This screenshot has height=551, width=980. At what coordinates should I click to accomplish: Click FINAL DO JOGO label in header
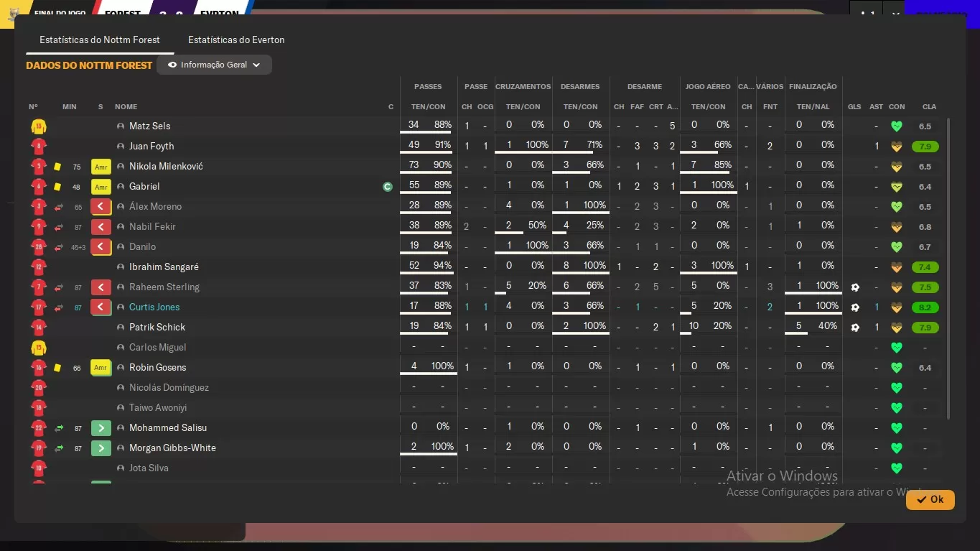(60, 14)
